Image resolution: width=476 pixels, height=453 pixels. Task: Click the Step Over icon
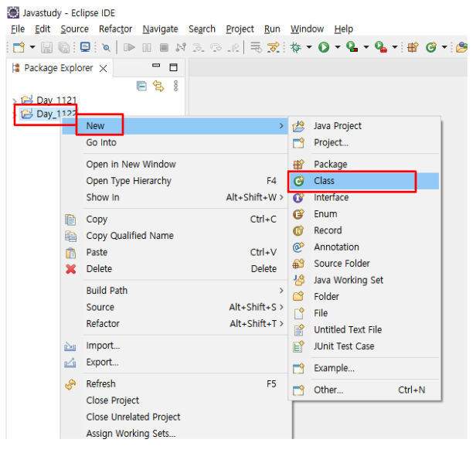(216, 47)
